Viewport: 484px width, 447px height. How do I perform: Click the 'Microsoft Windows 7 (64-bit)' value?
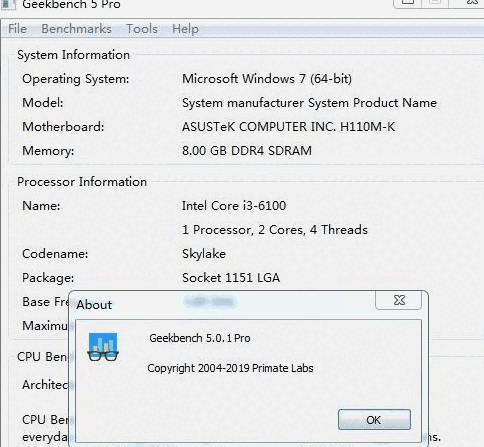[x=267, y=79]
